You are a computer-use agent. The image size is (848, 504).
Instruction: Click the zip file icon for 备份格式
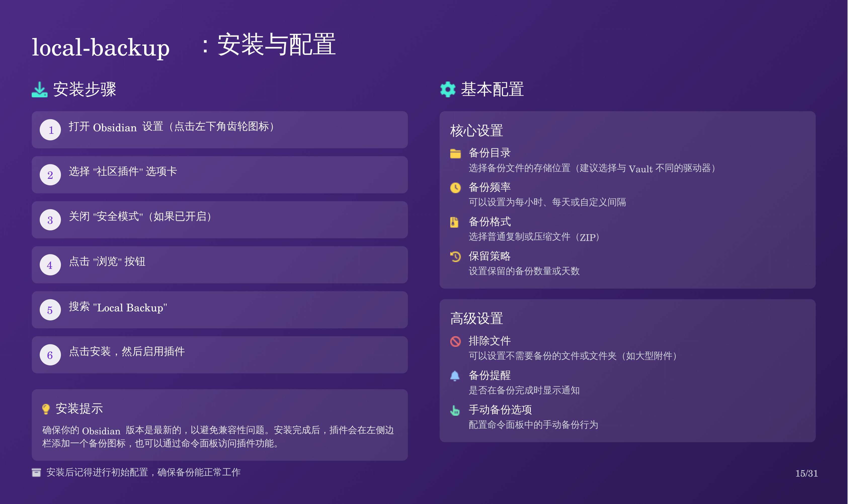point(454,222)
